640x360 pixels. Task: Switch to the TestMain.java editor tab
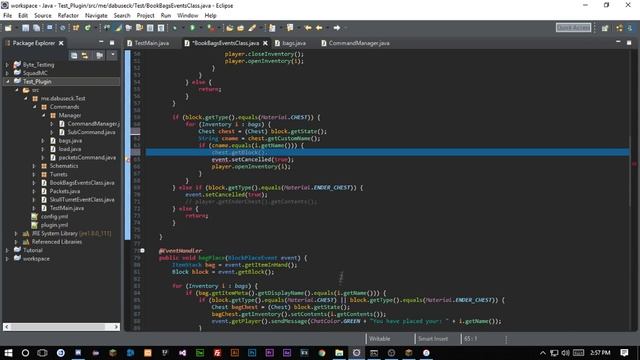(148, 43)
